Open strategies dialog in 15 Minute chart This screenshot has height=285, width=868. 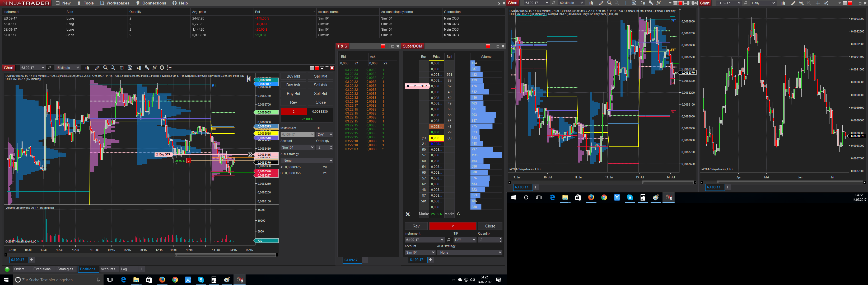click(x=162, y=68)
